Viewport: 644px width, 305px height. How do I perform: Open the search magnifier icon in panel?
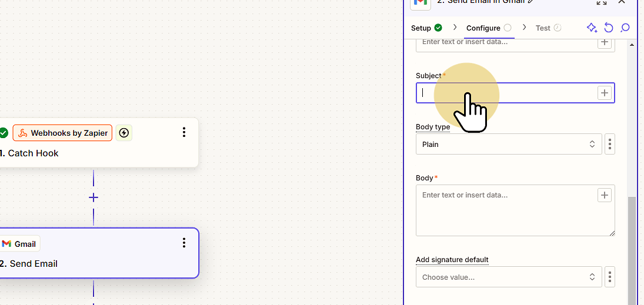tap(625, 28)
